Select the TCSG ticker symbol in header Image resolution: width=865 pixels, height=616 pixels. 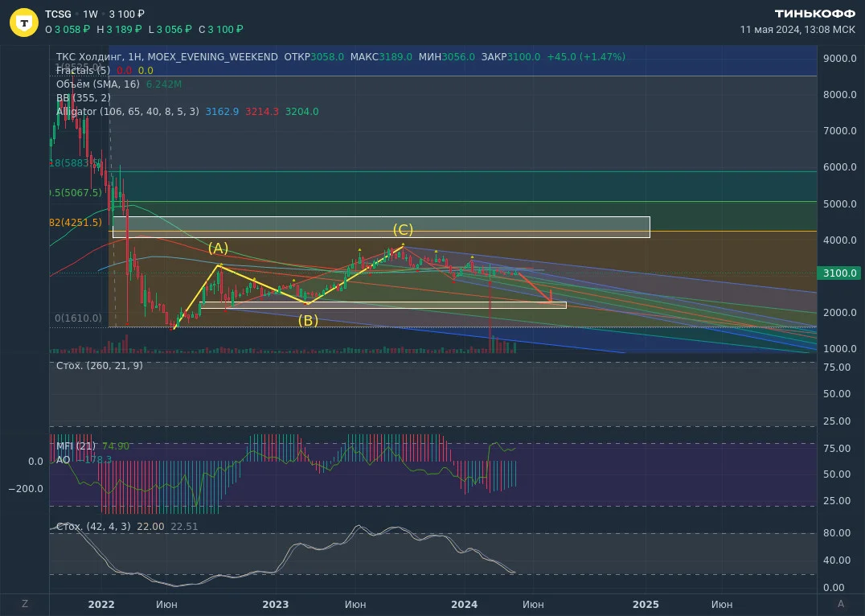[59, 14]
